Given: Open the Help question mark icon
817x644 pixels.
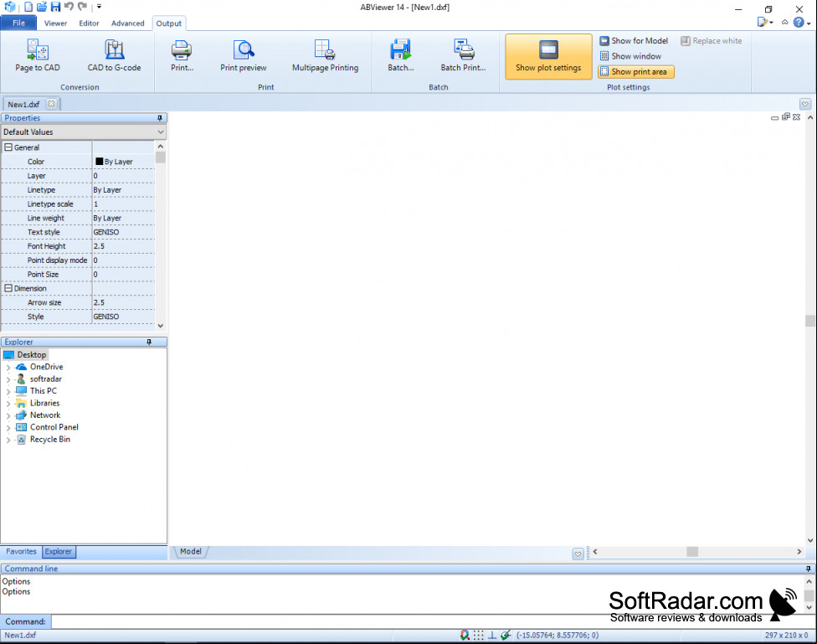Looking at the screenshot, I should pyautogui.click(x=799, y=22).
